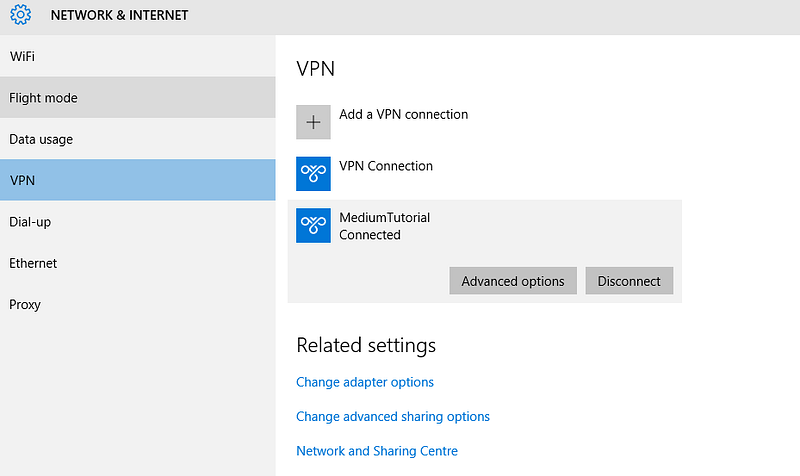This screenshot has width=800, height=476.
Task: Click the plus icon to add VPN
Action: 313,122
